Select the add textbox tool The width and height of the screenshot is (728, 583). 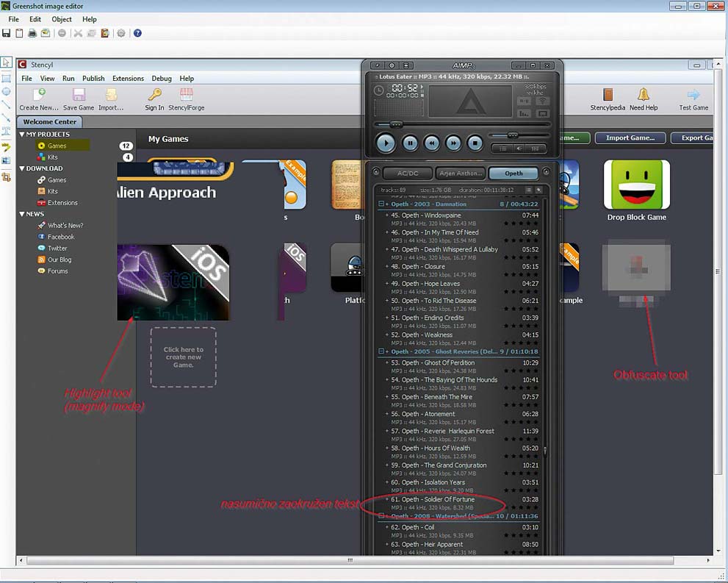pos(6,132)
